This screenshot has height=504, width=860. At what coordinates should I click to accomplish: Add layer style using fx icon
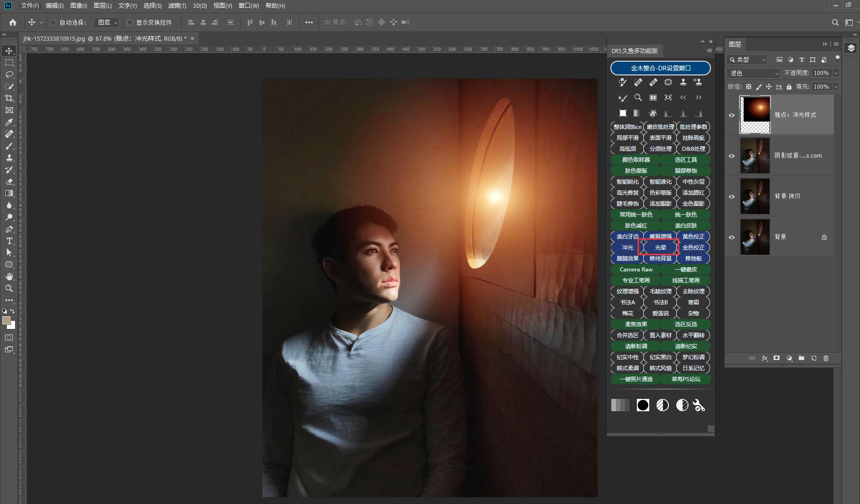pyautogui.click(x=764, y=358)
